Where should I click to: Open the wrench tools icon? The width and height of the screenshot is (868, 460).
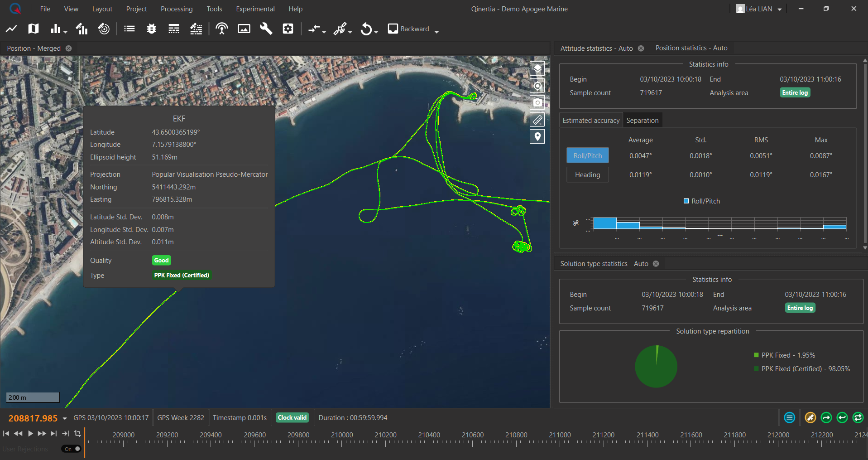[266, 29]
